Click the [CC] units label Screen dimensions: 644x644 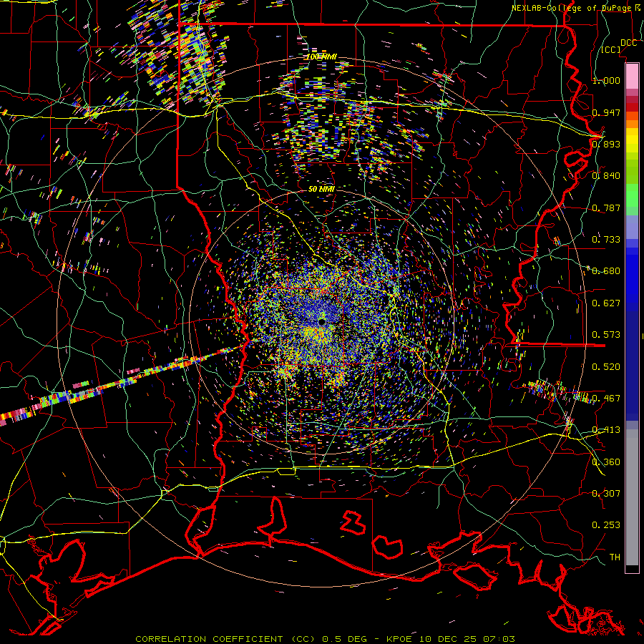(x=611, y=49)
